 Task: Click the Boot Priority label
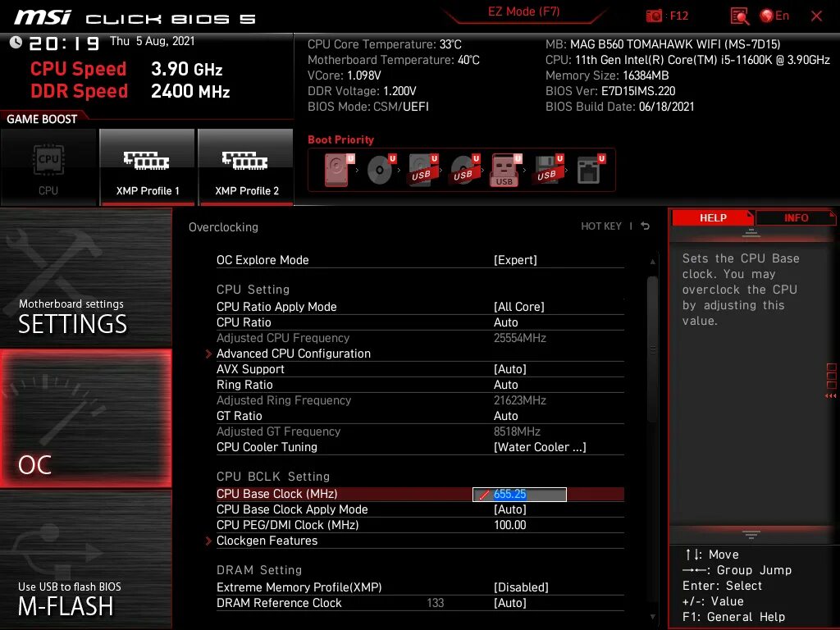[x=340, y=139]
